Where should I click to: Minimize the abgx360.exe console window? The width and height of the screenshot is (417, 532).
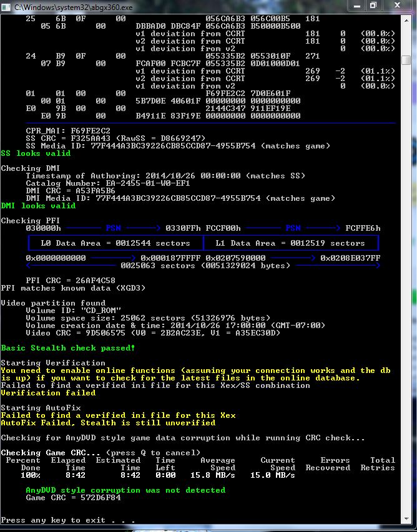(357, 6)
